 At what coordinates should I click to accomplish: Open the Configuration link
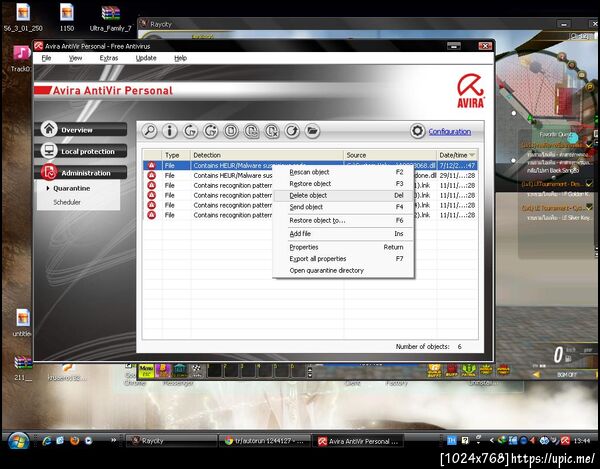coord(450,132)
